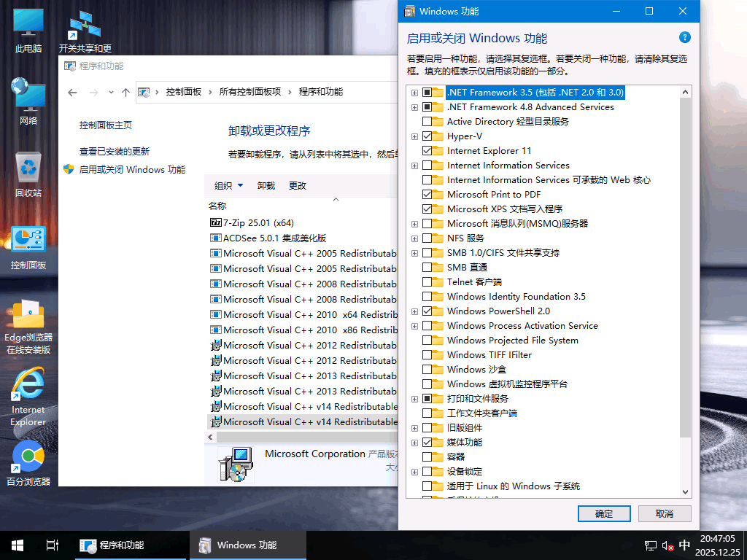The height and width of the screenshot is (560, 747).
Task: Enable Windows 沙盒 checkbox
Action: tap(427, 370)
